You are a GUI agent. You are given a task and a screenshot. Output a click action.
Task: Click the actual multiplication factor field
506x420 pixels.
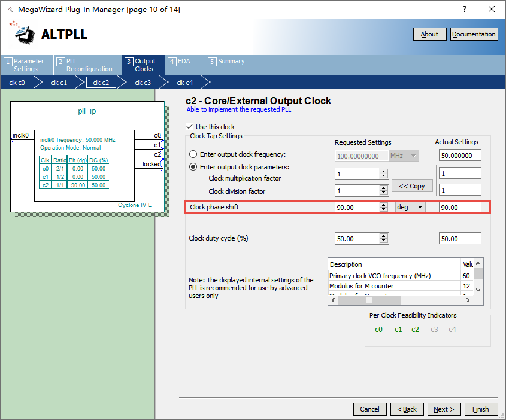[460, 173]
